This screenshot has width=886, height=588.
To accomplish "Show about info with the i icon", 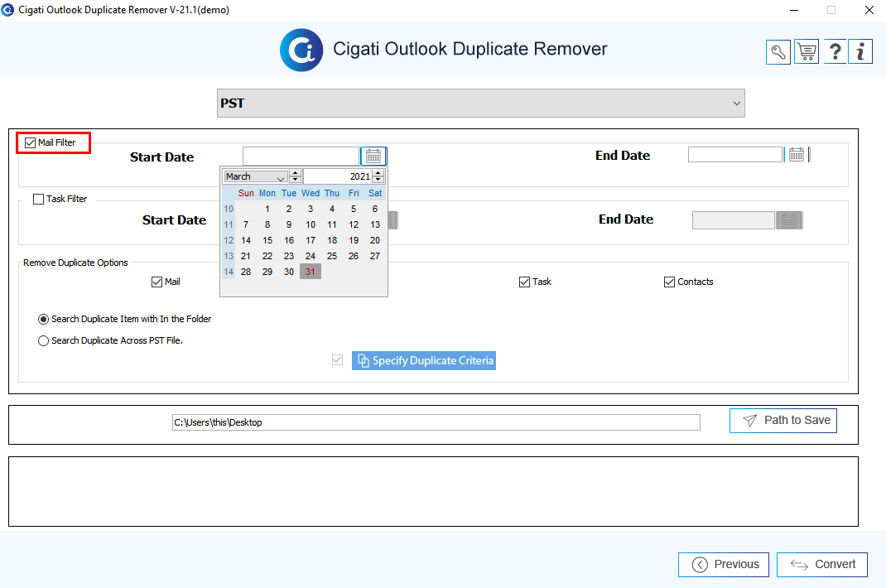I will (860, 52).
